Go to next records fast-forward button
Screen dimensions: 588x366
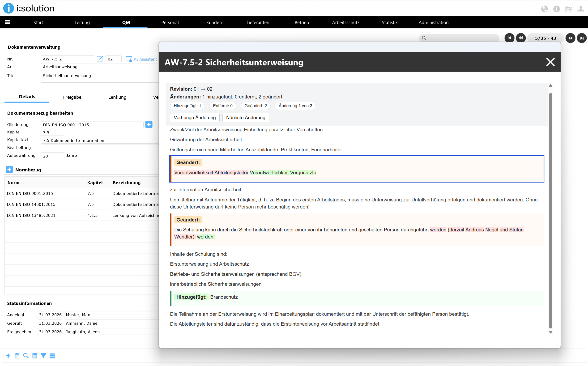(x=570, y=38)
